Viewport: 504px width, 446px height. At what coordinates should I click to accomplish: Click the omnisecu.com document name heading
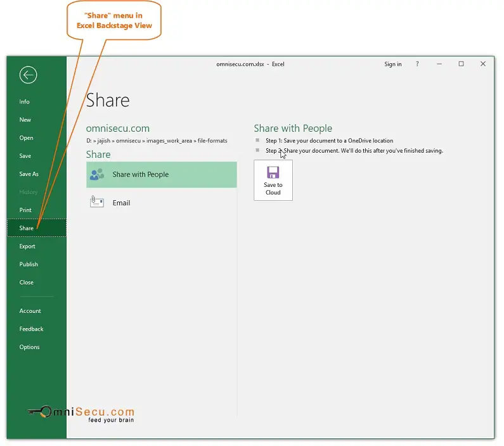(118, 129)
